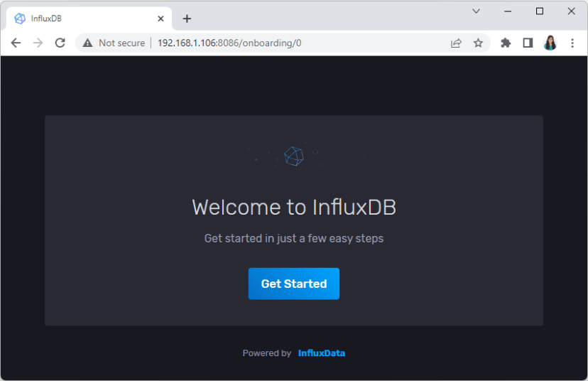Open the InfluxData link in footer
The width and height of the screenshot is (588, 381).
(322, 353)
